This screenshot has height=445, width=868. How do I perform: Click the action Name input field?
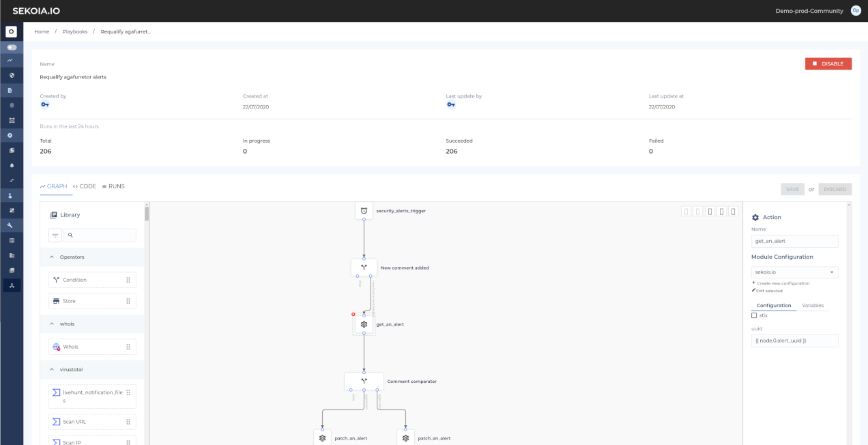click(x=794, y=241)
